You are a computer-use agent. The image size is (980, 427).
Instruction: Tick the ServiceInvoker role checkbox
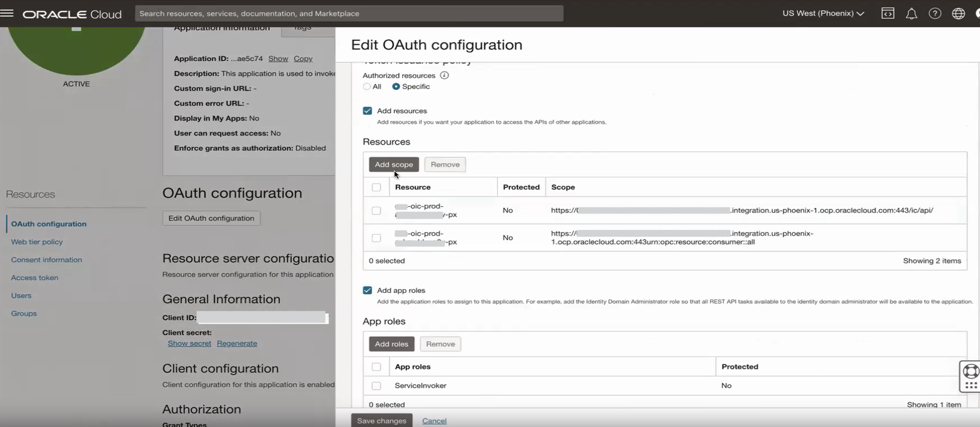(377, 386)
